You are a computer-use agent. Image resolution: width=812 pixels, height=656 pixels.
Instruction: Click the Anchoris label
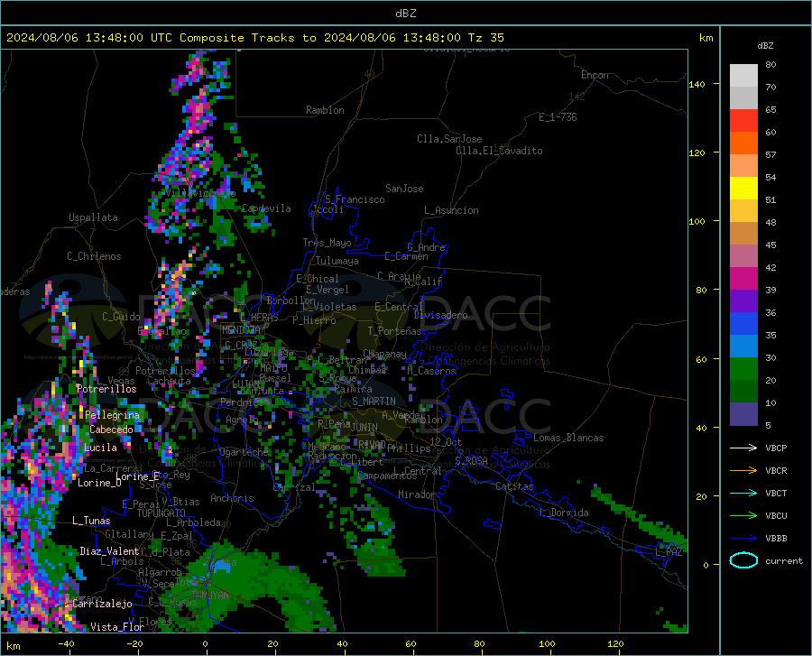coord(232,498)
